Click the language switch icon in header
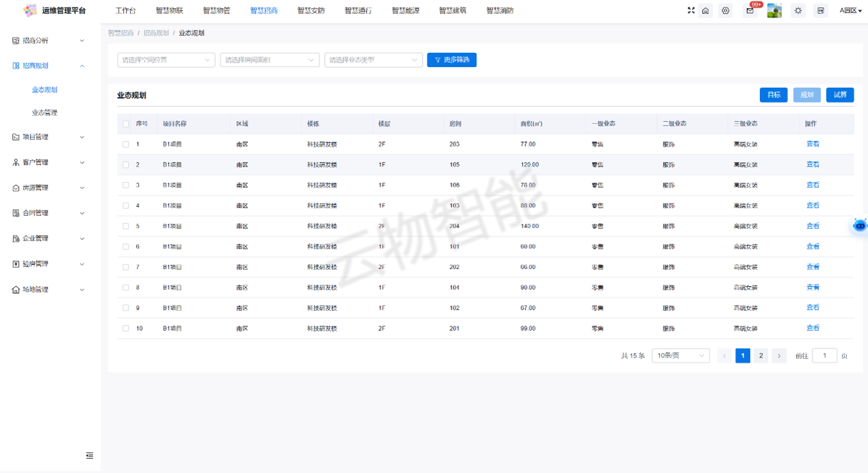The image size is (868, 473). pyautogui.click(x=821, y=11)
